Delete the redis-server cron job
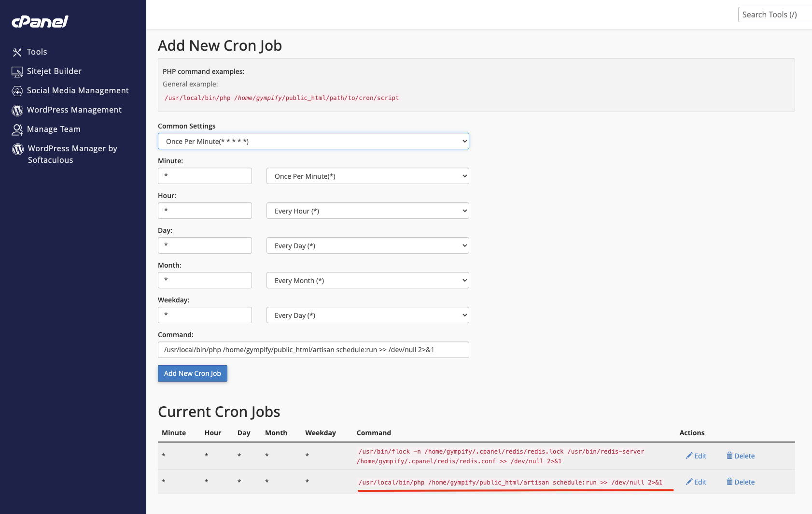 tap(741, 456)
